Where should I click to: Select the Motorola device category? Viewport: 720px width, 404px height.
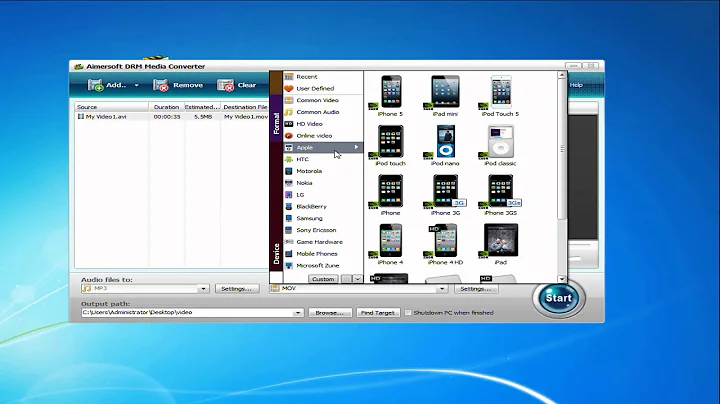(x=323, y=171)
